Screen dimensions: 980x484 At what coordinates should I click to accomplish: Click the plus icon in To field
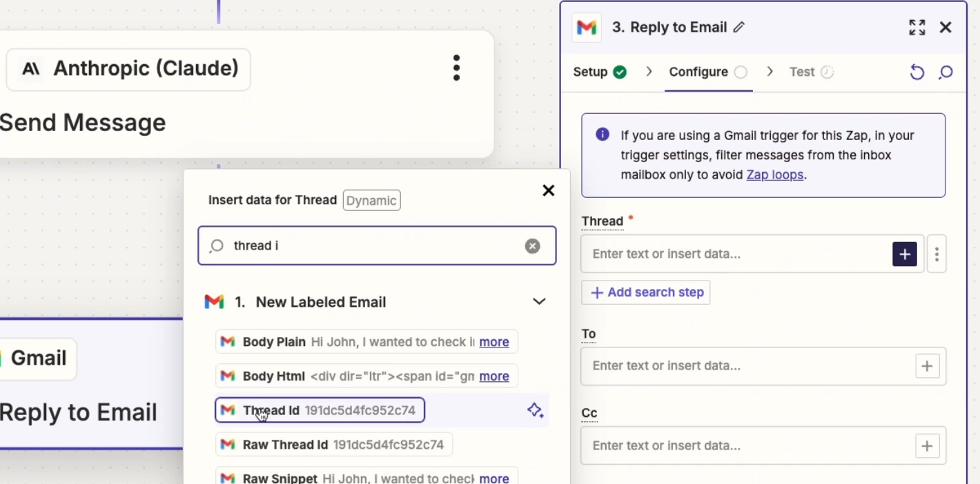927,366
